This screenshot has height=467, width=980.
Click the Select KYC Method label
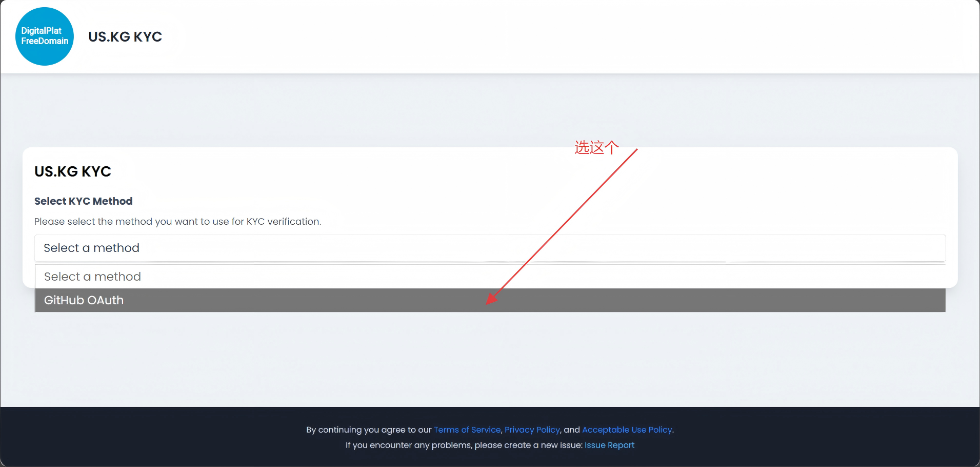click(x=83, y=201)
